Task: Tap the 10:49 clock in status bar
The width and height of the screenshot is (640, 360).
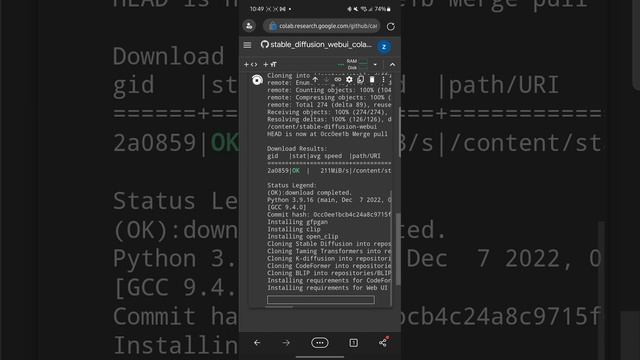Action: (x=257, y=9)
